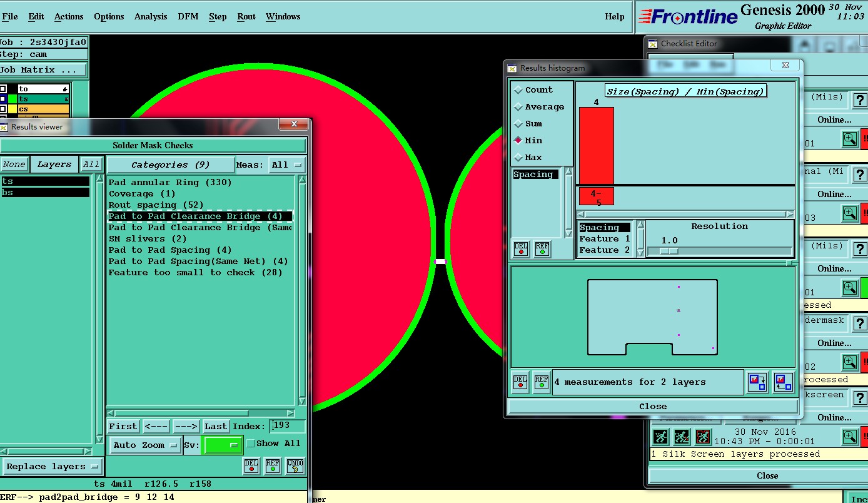Viewport: 868px width, 503px height.
Task: Click First button in Results viewer
Action: 123,427
